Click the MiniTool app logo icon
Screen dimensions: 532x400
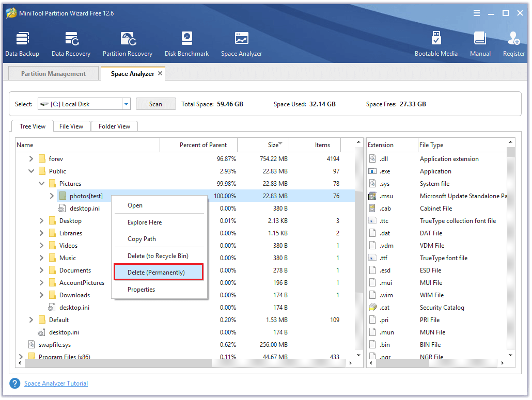click(11, 13)
